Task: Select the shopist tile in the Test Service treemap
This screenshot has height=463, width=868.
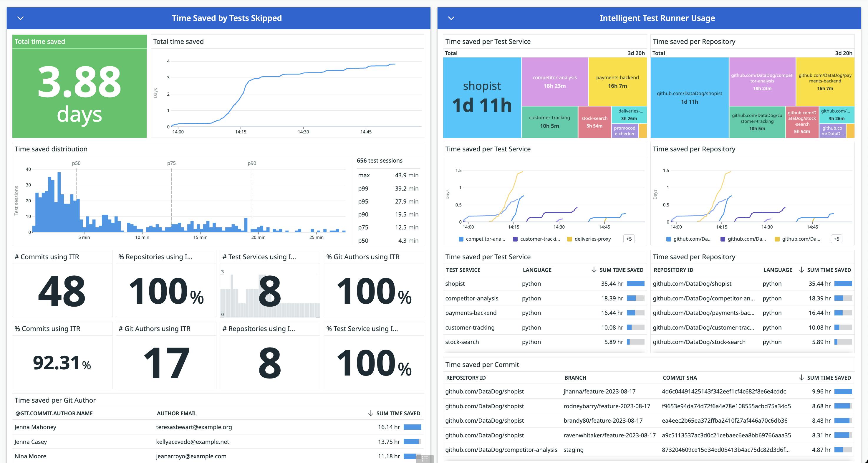Action: click(481, 95)
